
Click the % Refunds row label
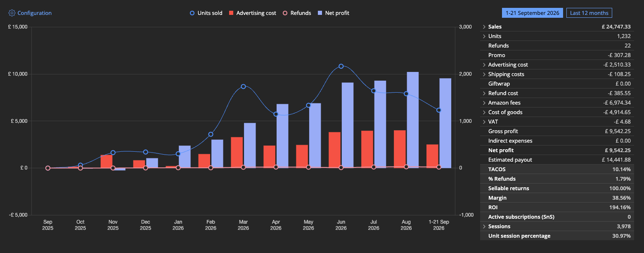pyautogui.click(x=502, y=179)
